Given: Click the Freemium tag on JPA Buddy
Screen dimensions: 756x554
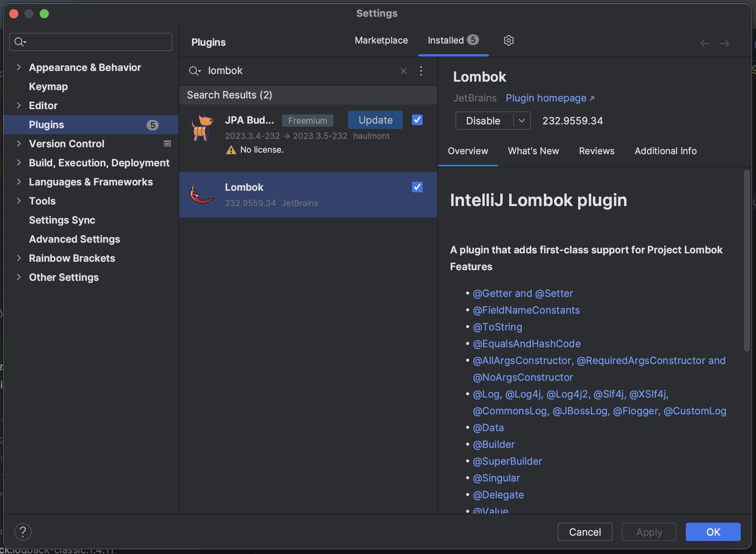Looking at the screenshot, I should (x=308, y=121).
